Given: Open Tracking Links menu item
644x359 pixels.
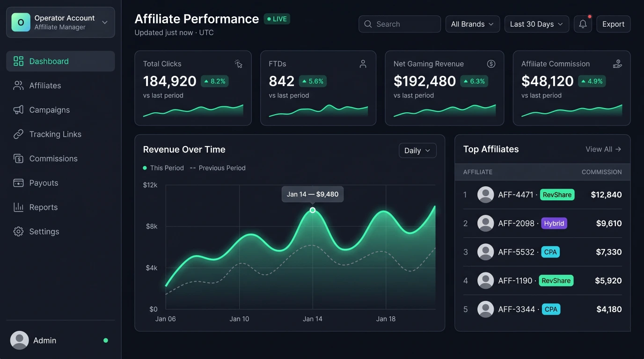Looking at the screenshot, I should pos(60,134).
